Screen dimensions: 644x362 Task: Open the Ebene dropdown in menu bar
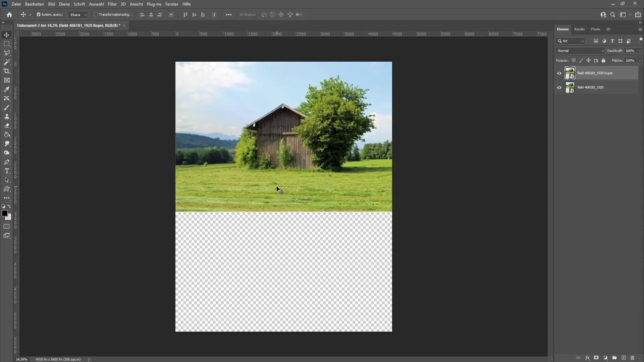click(64, 4)
